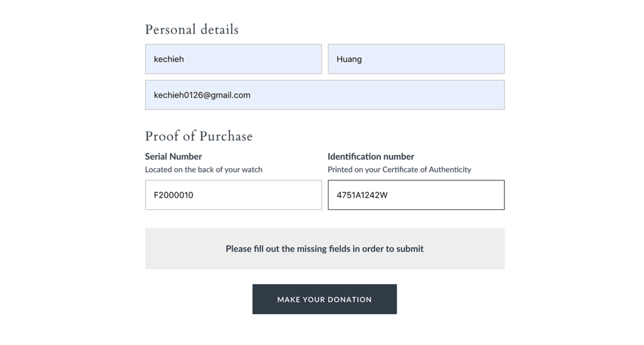
Task: Click the Serial Number label
Action: click(174, 156)
